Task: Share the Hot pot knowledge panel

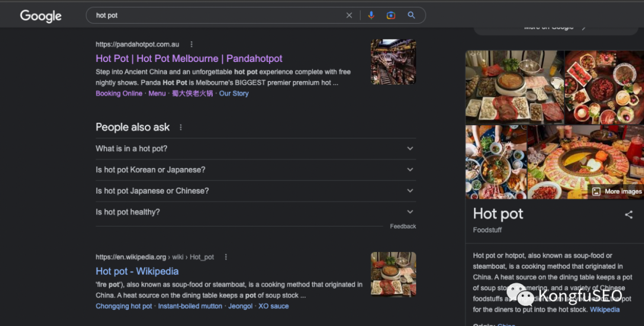Action: (x=629, y=215)
